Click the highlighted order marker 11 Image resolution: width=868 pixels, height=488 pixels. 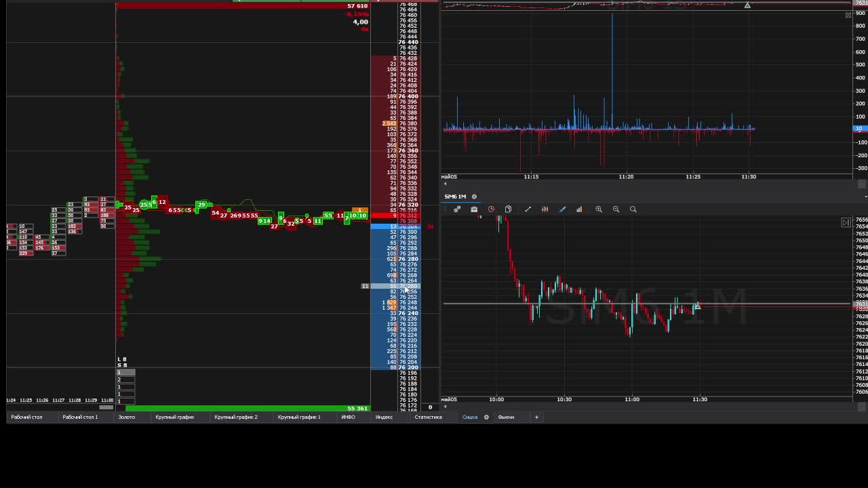[x=365, y=286]
